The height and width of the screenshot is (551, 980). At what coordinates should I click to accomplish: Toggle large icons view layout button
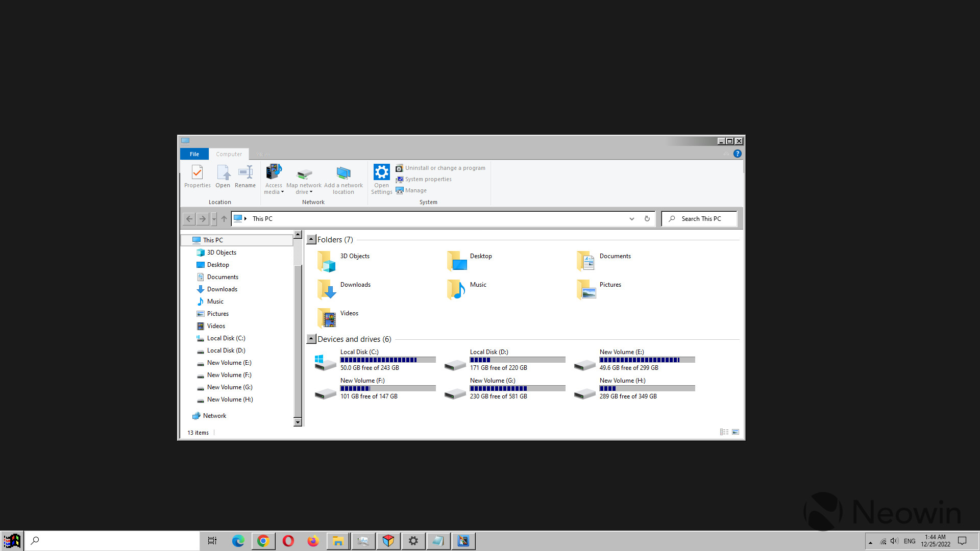click(735, 432)
